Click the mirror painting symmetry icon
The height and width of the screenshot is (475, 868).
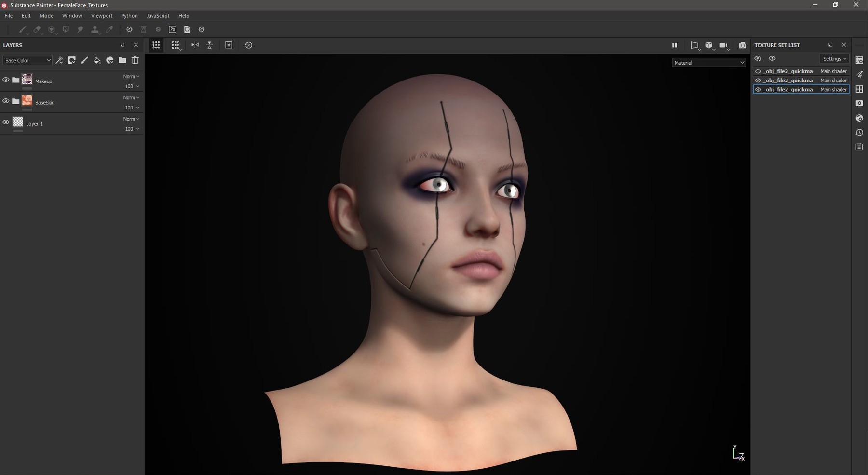pyautogui.click(x=195, y=45)
